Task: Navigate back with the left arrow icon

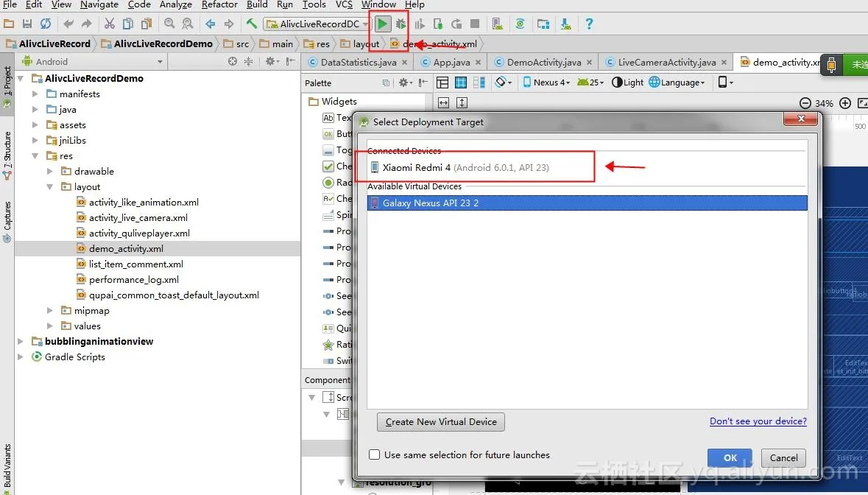Action: pos(211,24)
